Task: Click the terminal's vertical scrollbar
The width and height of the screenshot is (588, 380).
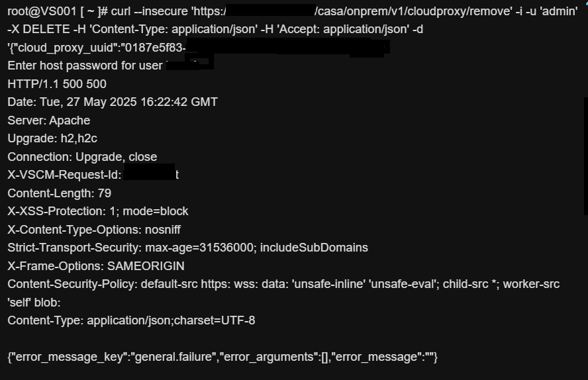Action: click(x=586, y=156)
